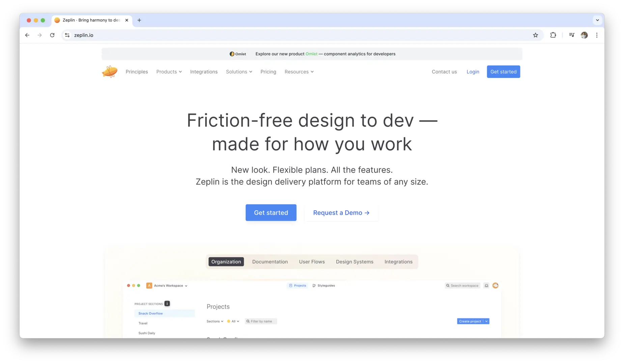The height and width of the screenshot is (364, 624).
Task: Follow the green Omlet link in banner
Action: click(x=311, y=54)
